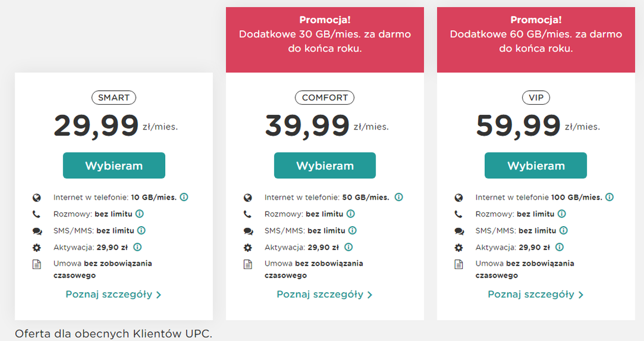
Task: Click info icon for COMFORT Aktywacja fee
Action: point(348,248)
